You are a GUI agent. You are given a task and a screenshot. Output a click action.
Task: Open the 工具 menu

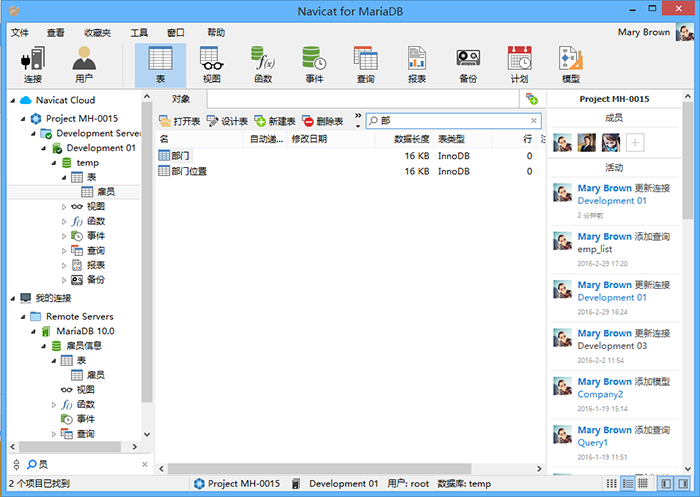139,33
